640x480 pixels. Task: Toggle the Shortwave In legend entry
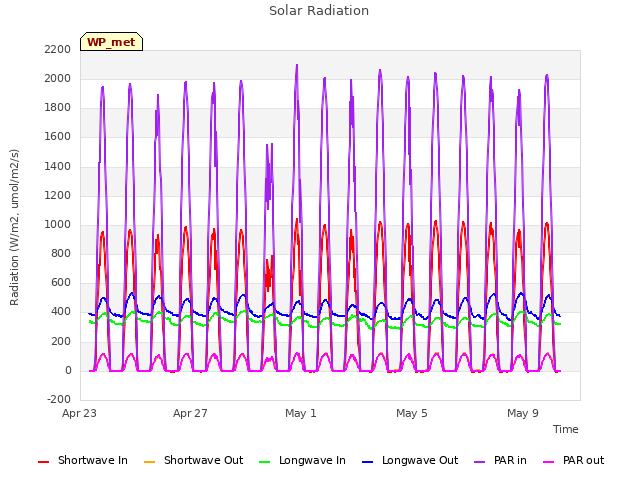pyautogui.click(x=83, y=460)
